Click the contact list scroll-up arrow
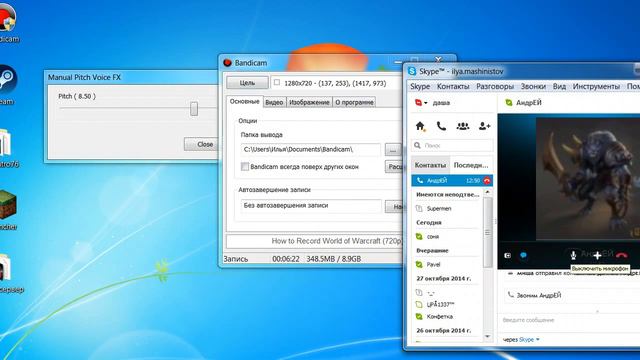 pos(487,192)
